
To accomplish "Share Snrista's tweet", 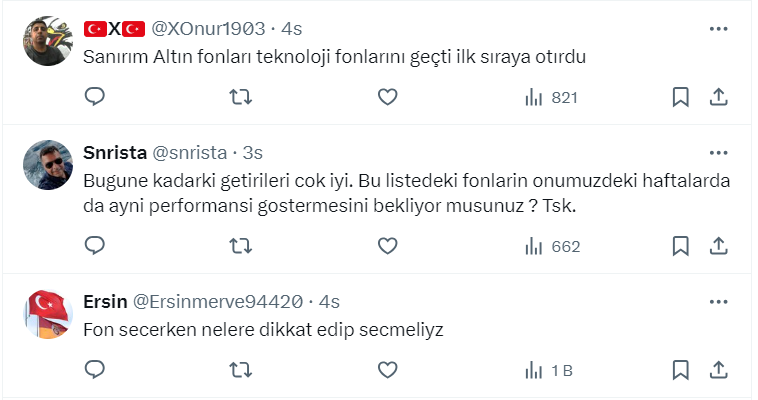I will (717, 246).
